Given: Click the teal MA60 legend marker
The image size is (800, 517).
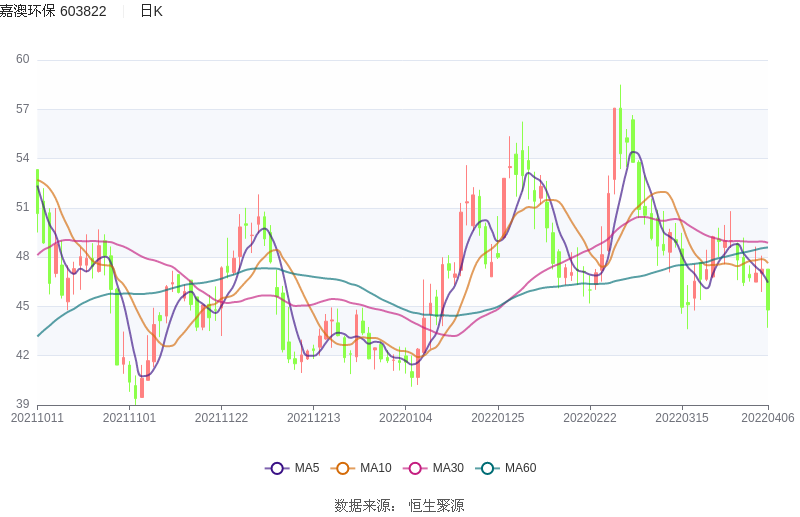Looking at the screenshot, I should 488,468.
